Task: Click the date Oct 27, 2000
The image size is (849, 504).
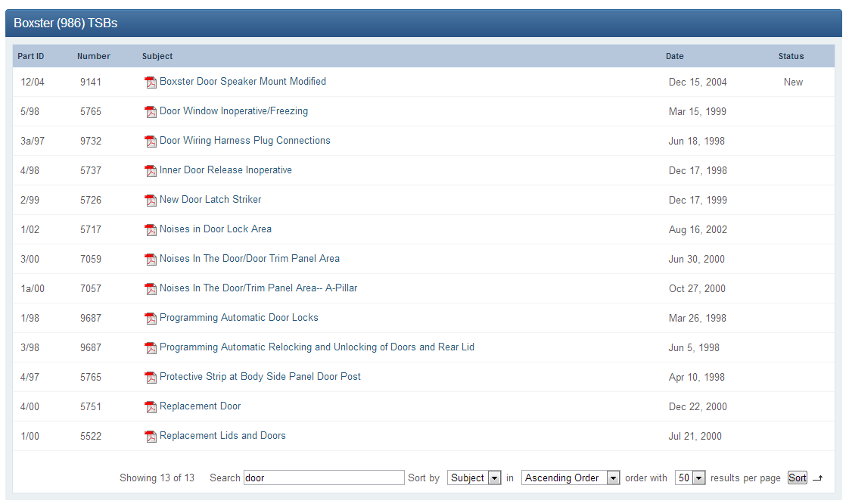Action: coord(697,288)
